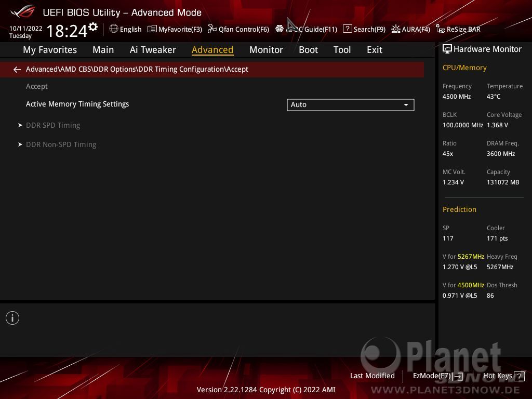Click Cooler value 171 pts
The width and height of the screenshot is (532, 399).
tap(497, 238)
